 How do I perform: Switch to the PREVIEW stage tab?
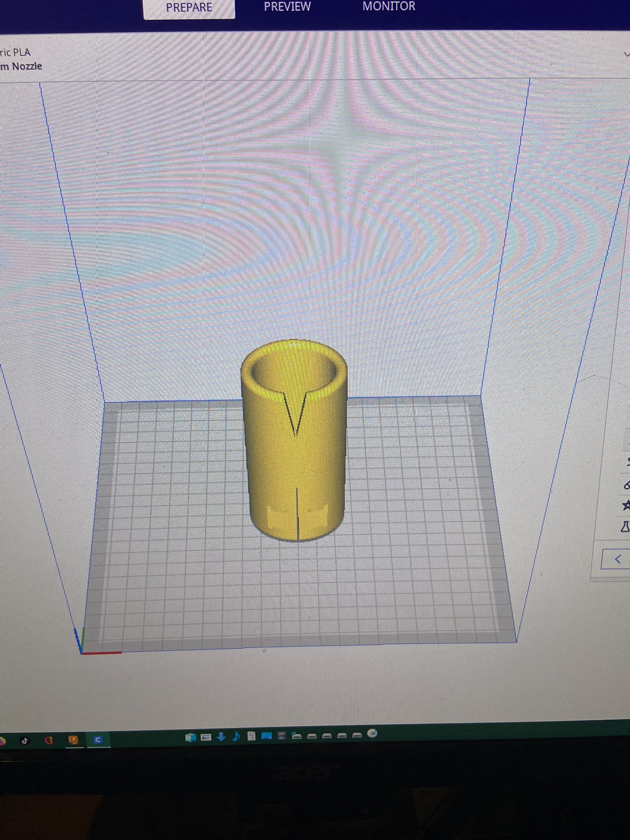287,7
